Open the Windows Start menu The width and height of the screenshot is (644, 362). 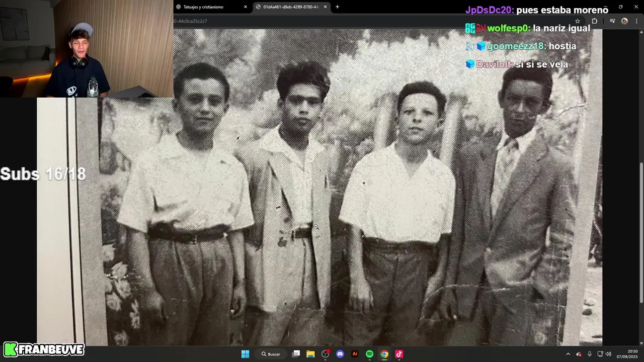tap(245, 354)
